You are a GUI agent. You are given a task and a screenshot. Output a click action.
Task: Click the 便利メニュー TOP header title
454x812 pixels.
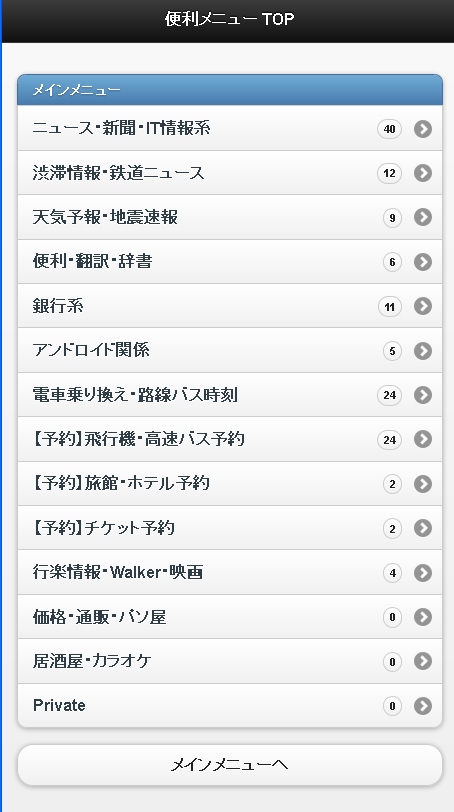click(229, 19)
